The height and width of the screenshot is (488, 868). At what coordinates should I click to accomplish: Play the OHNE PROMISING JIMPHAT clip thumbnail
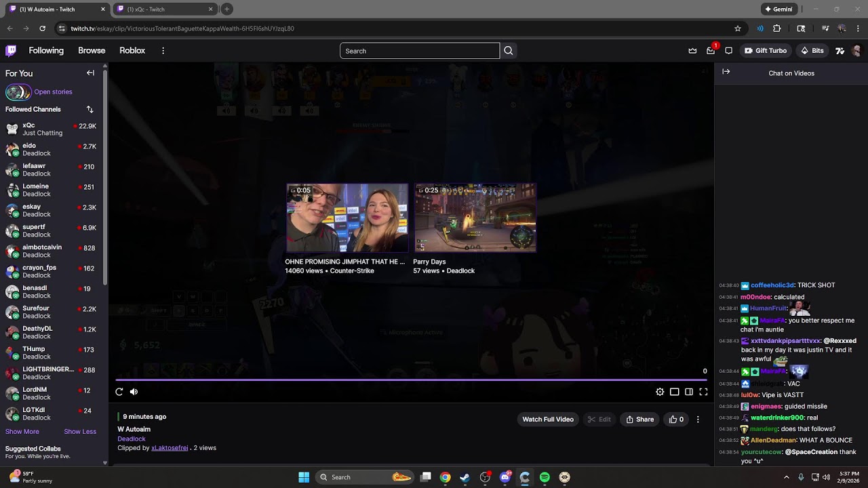tap(347, 218)
